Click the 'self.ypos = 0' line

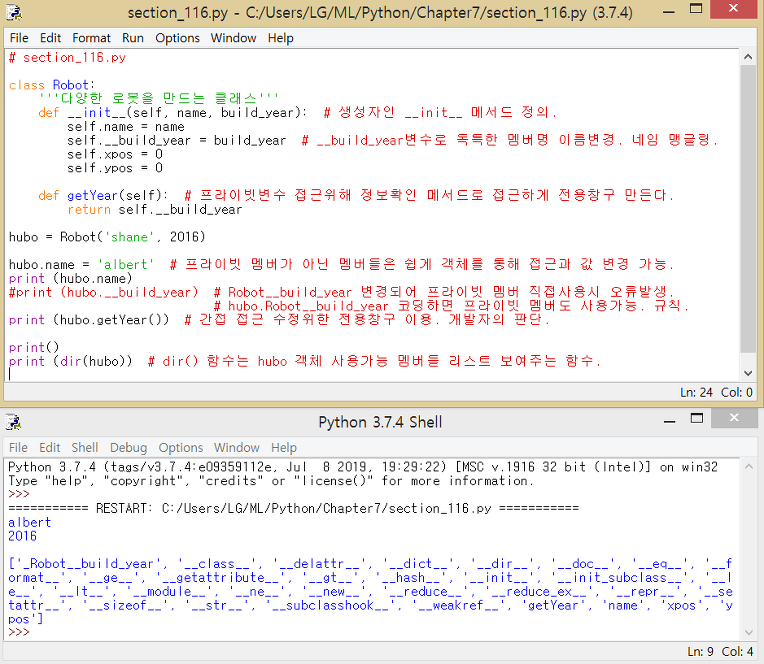(x=115, y=168)
